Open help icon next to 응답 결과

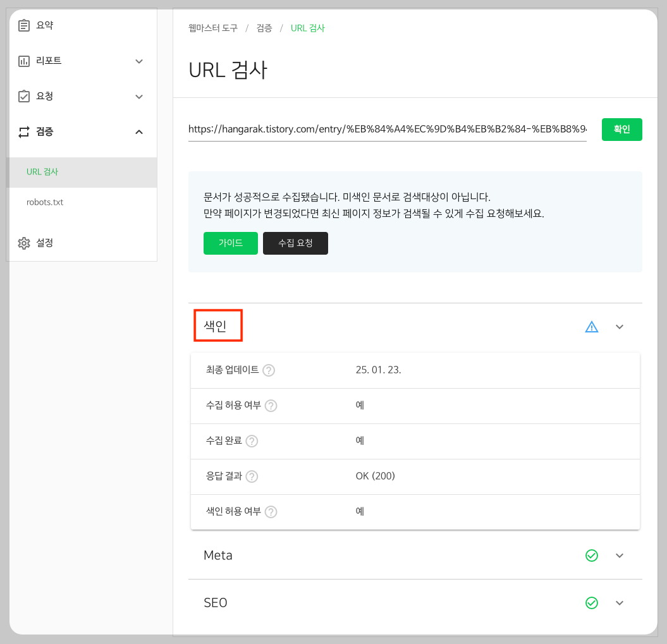point(252,477)
